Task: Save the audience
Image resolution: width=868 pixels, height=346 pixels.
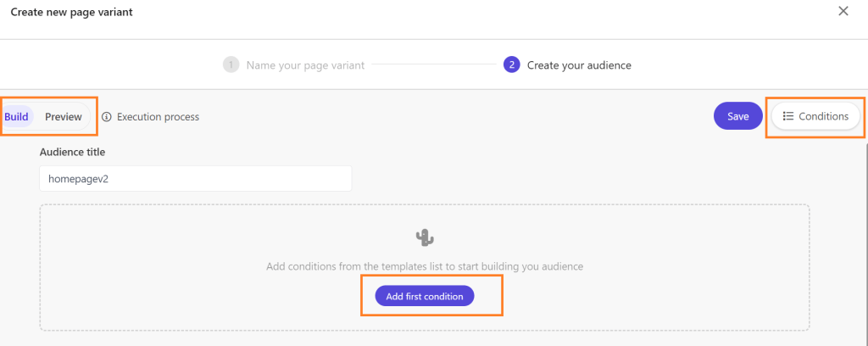Action: point(737,116)
